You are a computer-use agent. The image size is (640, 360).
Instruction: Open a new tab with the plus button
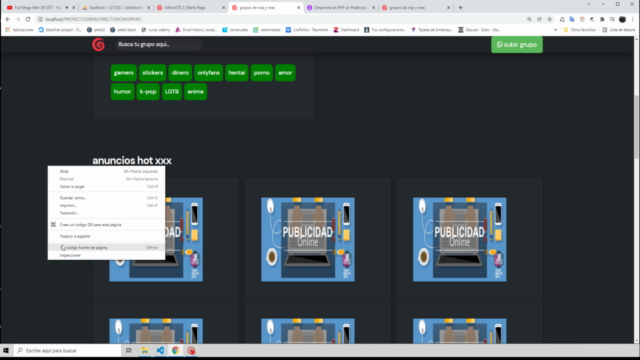tap(460, 7)
